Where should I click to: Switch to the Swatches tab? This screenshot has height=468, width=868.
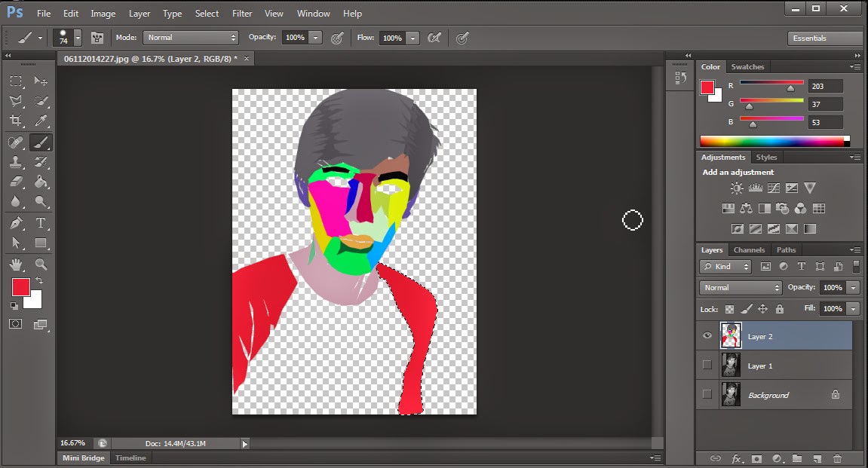click(x=747, y=66)
